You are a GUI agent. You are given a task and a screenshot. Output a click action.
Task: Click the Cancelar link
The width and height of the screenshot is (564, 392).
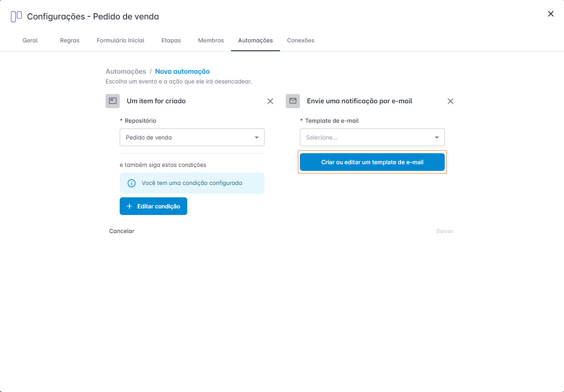pyautogui.click(x=122, y=231)
